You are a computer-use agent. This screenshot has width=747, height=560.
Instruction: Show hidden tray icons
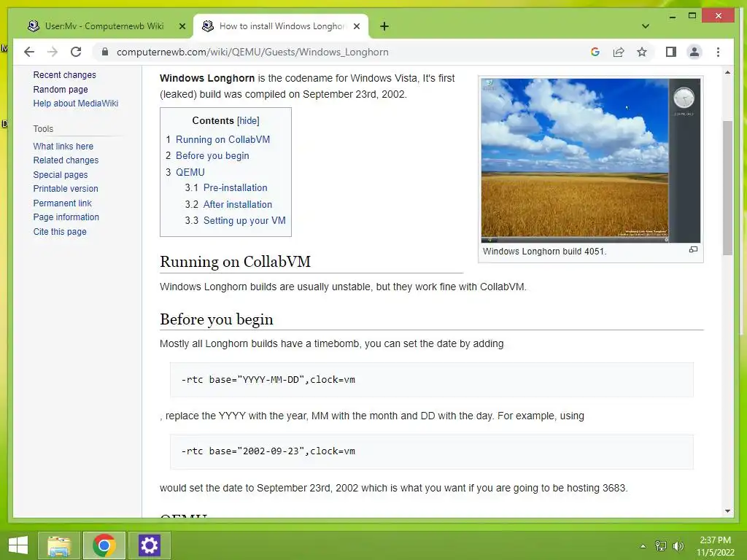[643, 546]
